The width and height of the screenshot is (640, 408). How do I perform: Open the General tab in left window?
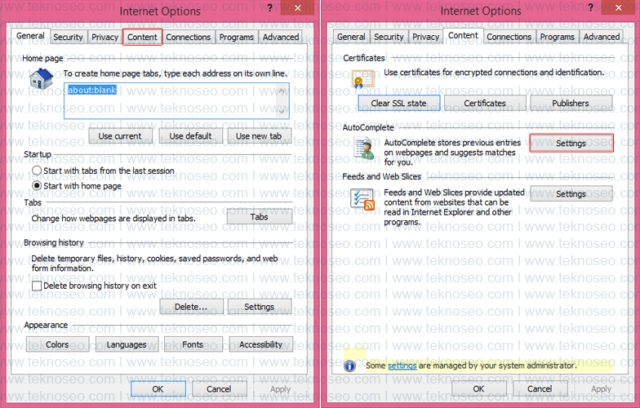(x=30, y=36)
